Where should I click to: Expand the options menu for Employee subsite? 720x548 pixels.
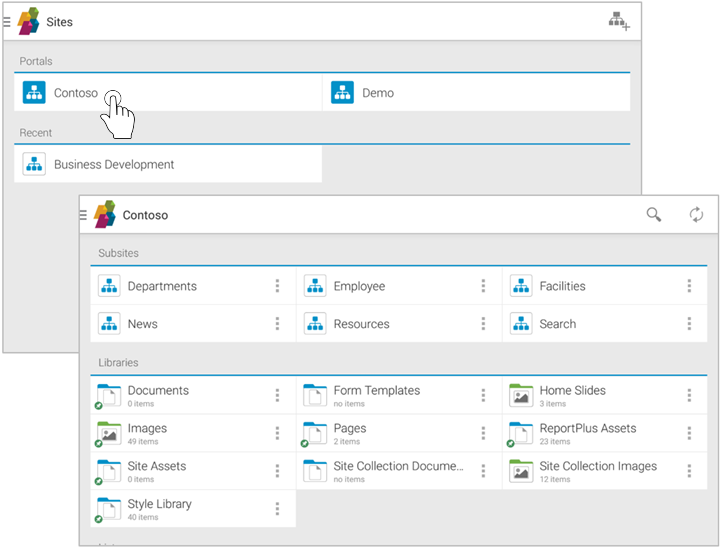483,286
